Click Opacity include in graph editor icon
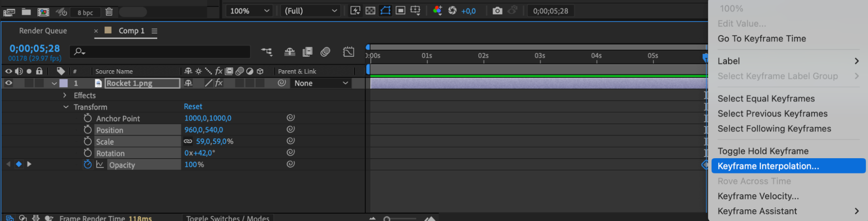Viewport: 868px width, 221px height. [x=100, y=165]
